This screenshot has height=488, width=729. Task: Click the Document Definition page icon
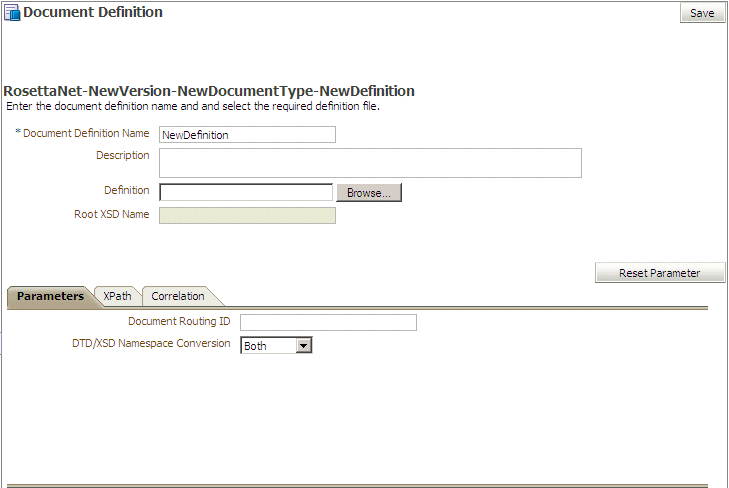(x=12, y=13)
